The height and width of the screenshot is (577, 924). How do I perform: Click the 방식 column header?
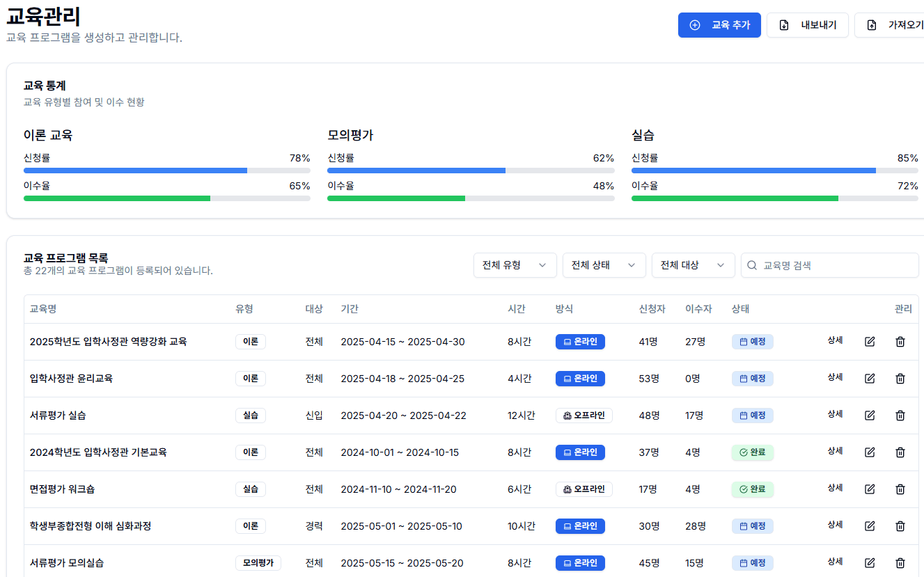pyautogui.click(x=565, y=309)
